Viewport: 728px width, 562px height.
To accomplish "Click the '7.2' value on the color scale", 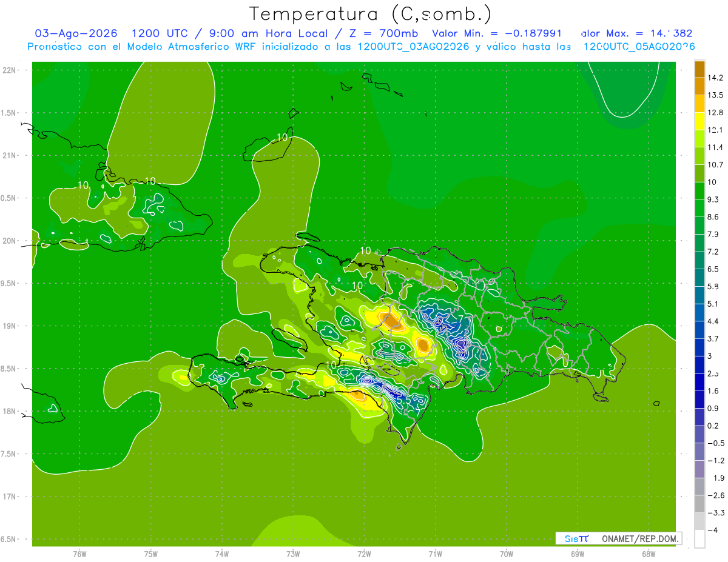I will coord(713,252).
